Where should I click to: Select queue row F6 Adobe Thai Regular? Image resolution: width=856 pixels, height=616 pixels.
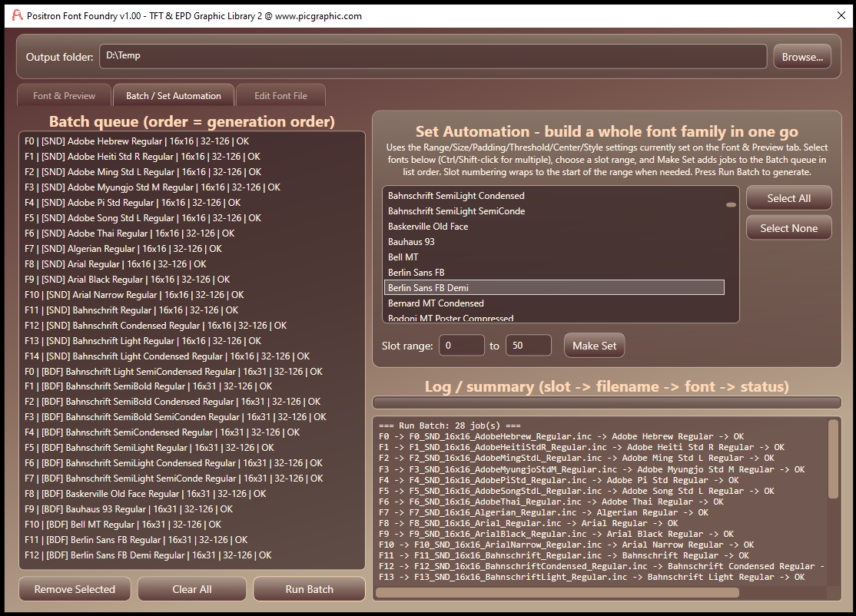(191, 233)
